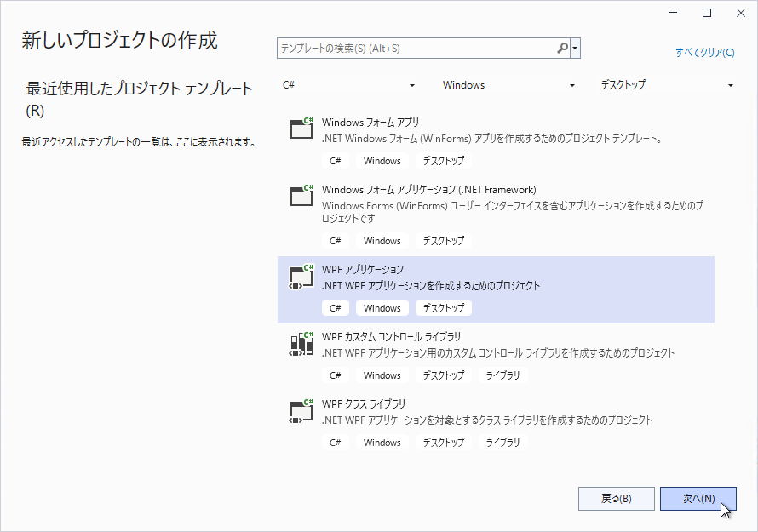
Task: Click the Windows tag under the .NET Framework template
Action: pyautogui.click(x=382, y=241)
